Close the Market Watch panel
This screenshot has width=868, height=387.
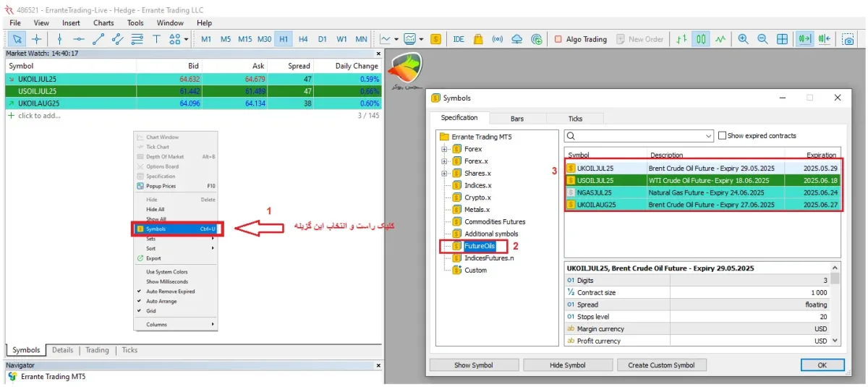tap(378, 54)
